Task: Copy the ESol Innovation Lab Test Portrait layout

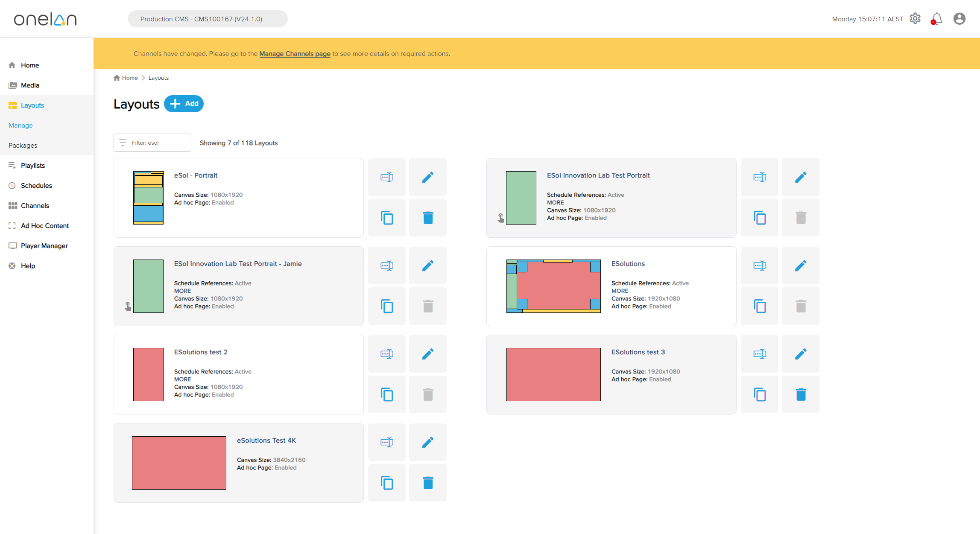Action: click(x=759, y=218)
